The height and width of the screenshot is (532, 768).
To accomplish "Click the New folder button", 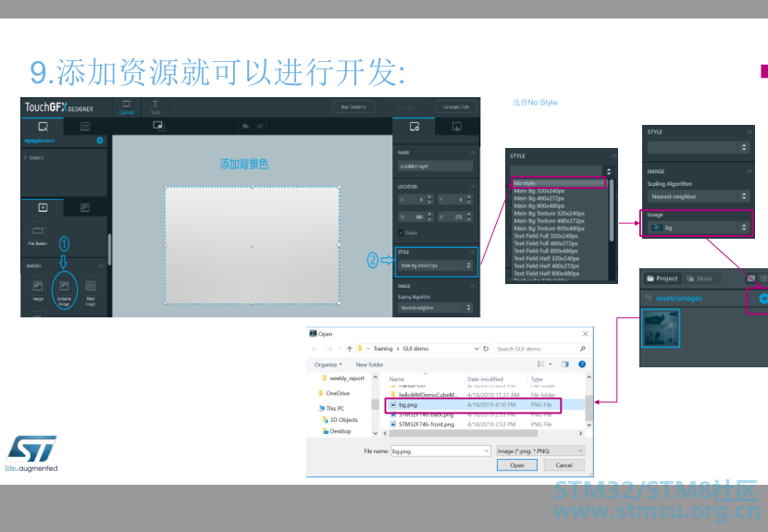I will (x=369, y=365).
